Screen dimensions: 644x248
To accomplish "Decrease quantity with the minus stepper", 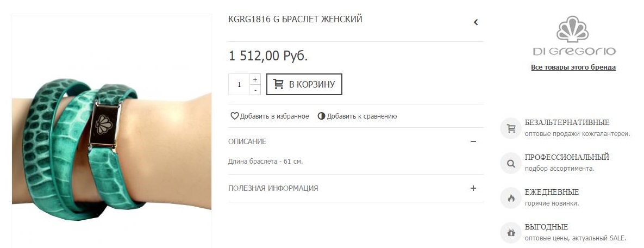I will 255,90.
